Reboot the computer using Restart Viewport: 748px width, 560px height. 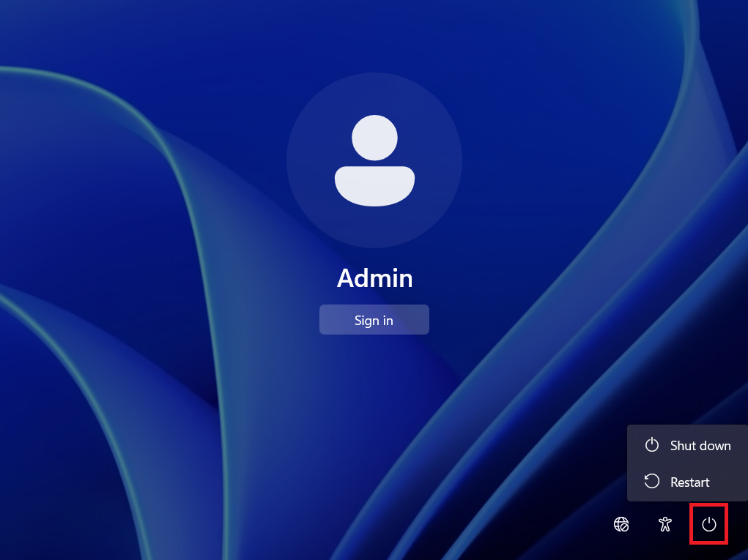pos(689,482)
